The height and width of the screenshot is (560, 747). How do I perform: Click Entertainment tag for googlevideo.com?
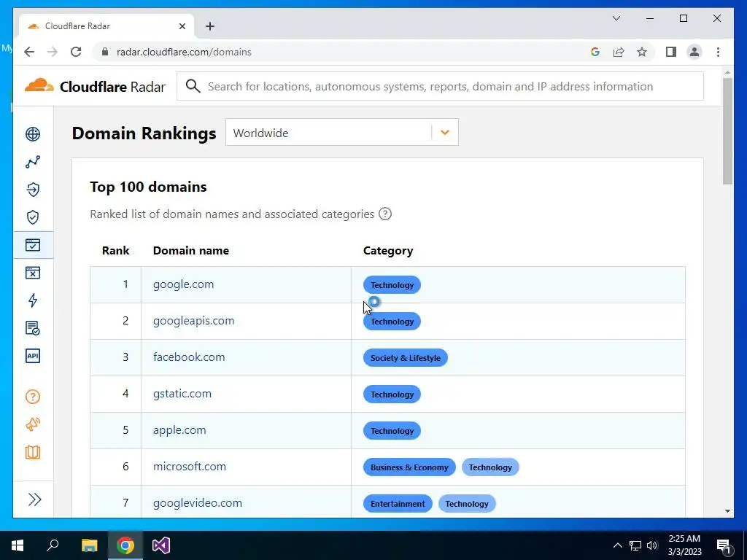(398, 504)
